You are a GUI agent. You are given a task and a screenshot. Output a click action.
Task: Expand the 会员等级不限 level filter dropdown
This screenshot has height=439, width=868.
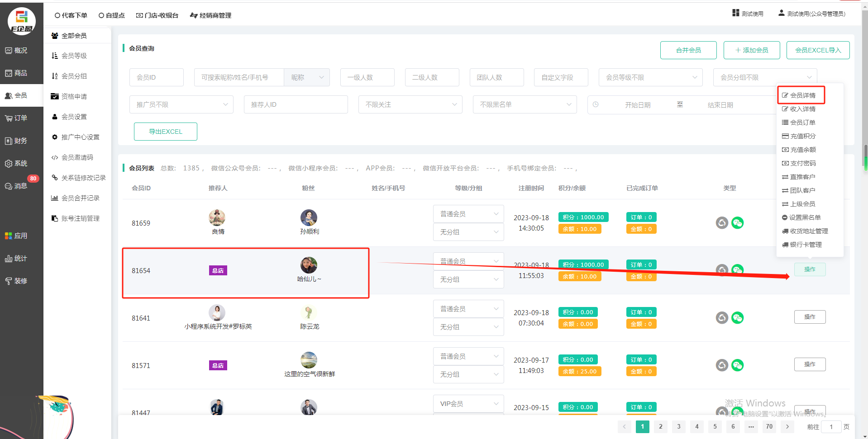pyautogui.click(x=650, y=77)
